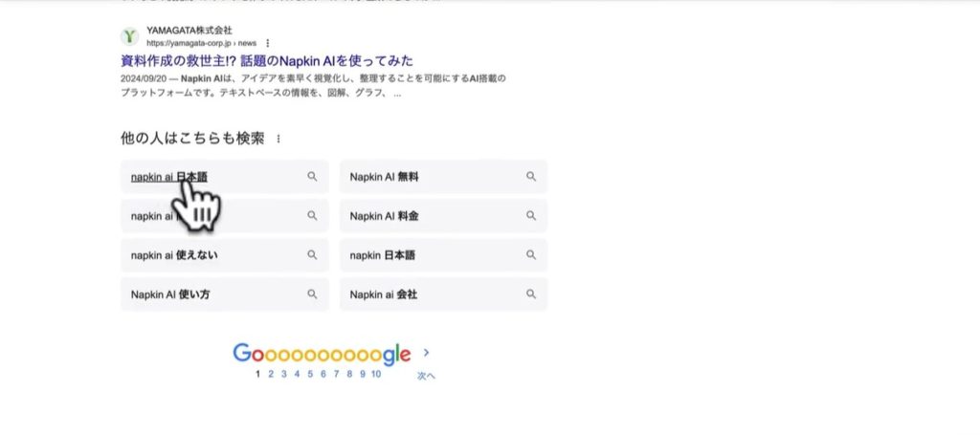Click the magnifier icon on "Napkin AI 使い方"

[312, 294]
